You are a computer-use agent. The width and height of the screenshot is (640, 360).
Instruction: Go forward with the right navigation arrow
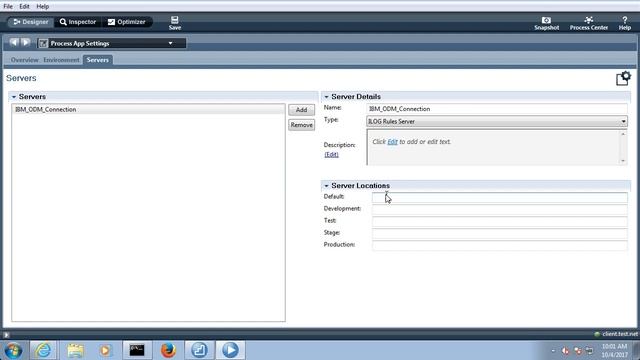coord(26,42)
